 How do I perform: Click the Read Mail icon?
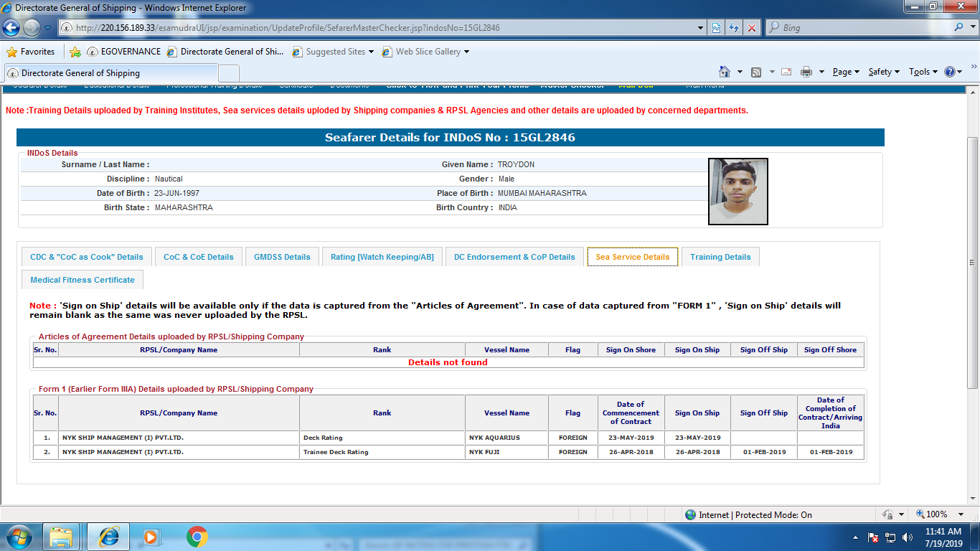786,72
